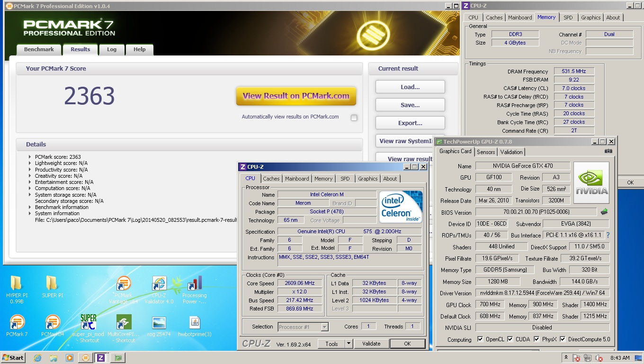Open the Help tab in PCMark 7

[x=140, y=49]
